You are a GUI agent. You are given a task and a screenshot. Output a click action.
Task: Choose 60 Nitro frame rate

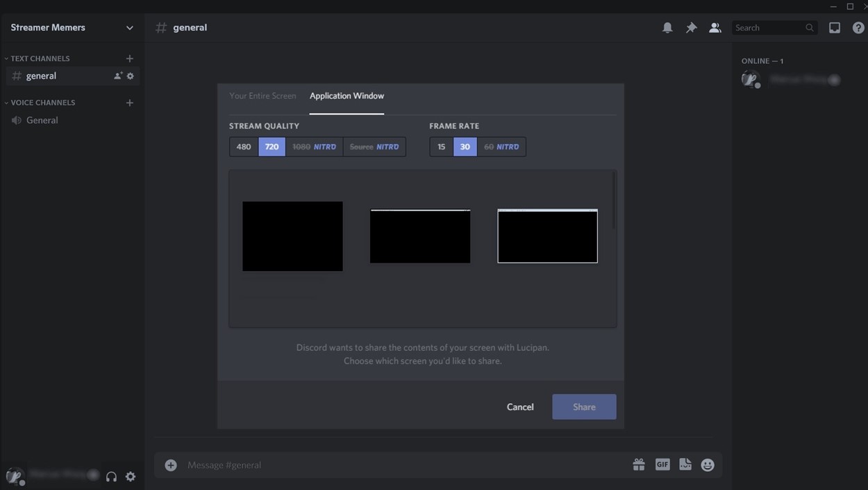tap(501, 147)
